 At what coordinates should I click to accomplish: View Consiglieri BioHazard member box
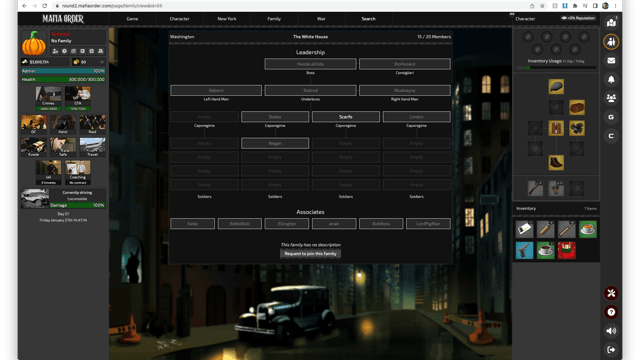404,64
